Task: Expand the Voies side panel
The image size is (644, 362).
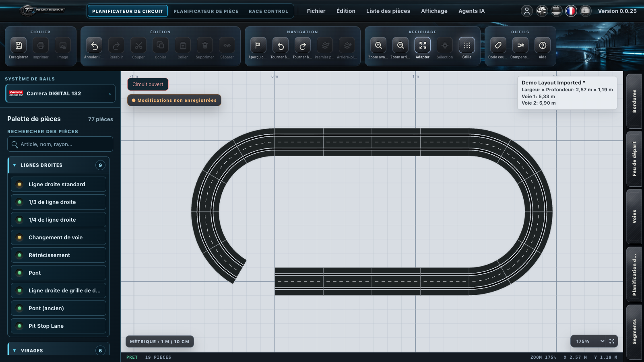Action: click(x=634, y=216)
